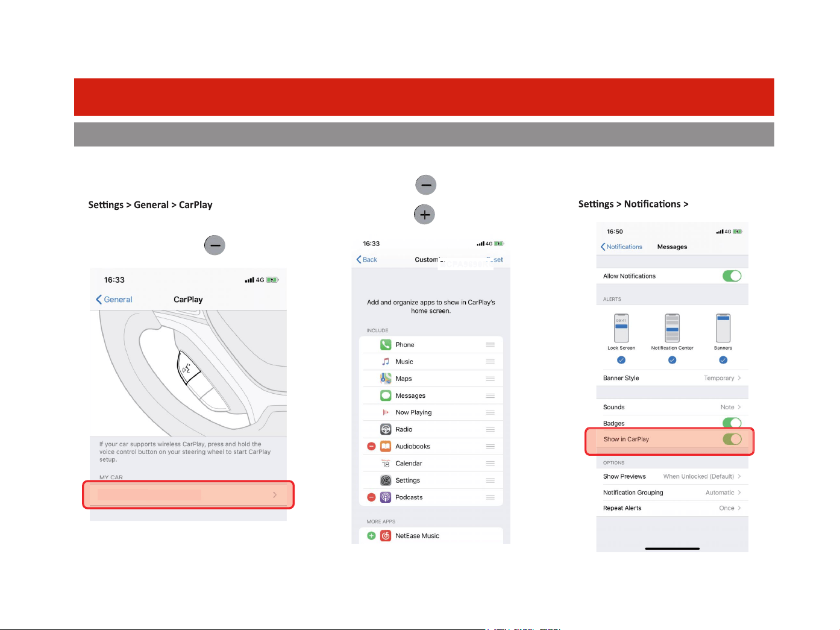Click the 'Banner Style' label
Viewport: 840px width, 630px height.
(621, 378)
